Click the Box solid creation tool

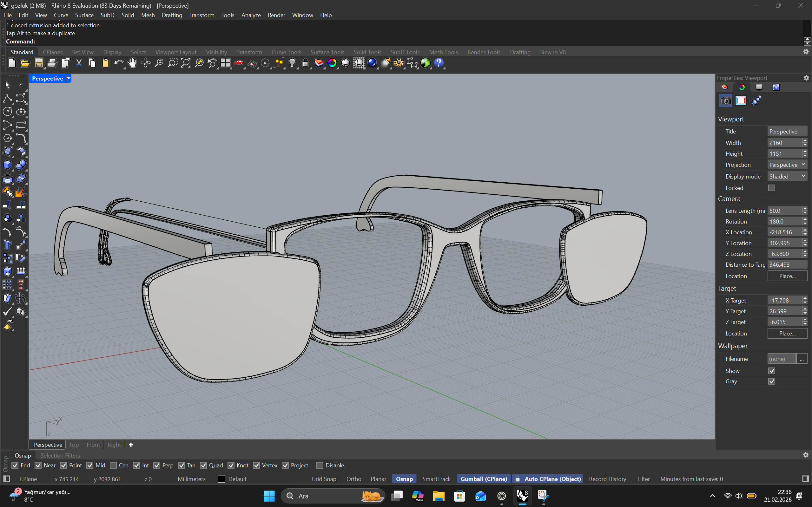pyautogui.click(x=7, y=165)
